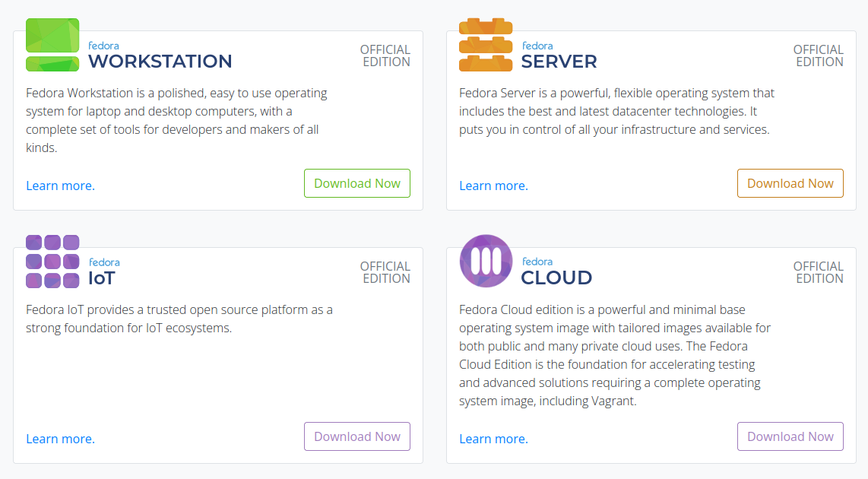
Task: Click OFFICIAL EDITION label on Server card
Action: coord(818,56)
